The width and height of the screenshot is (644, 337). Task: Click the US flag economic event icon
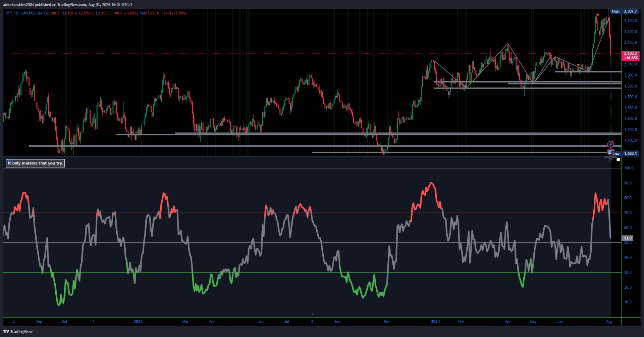[610, 152]
